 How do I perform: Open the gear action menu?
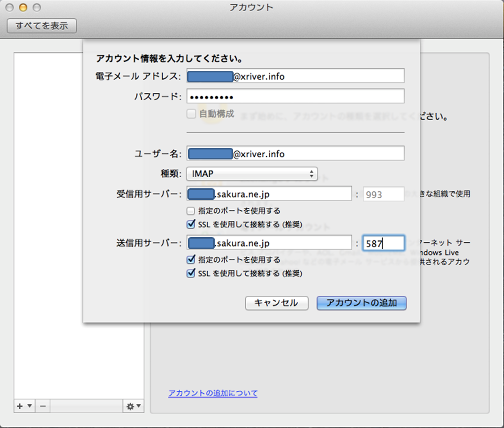133,406
